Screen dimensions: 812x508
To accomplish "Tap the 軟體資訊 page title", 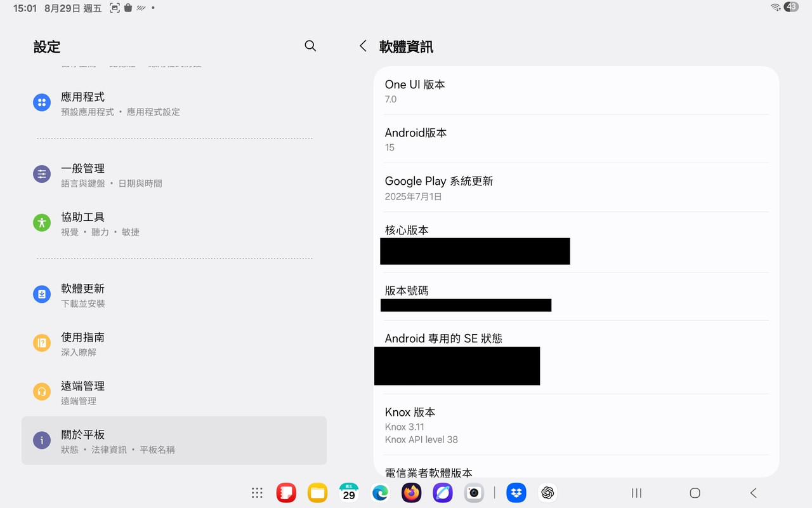I will 406,46.
